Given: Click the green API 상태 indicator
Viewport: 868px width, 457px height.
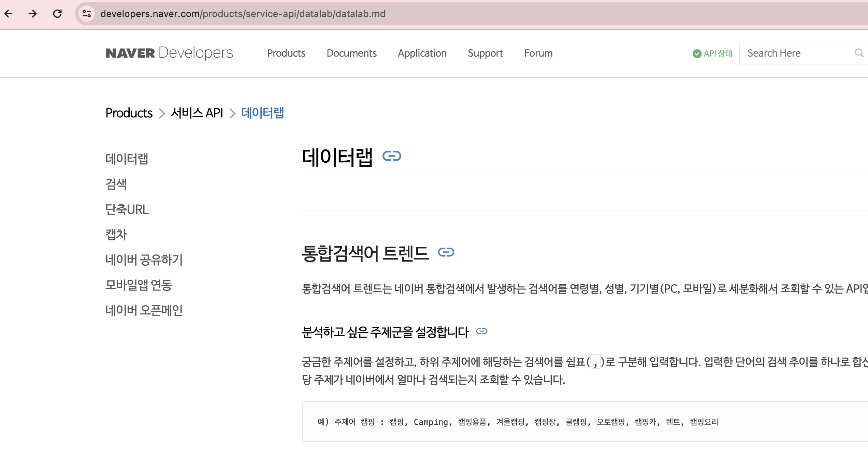Looking at the screenshot, I should point(712,54).
